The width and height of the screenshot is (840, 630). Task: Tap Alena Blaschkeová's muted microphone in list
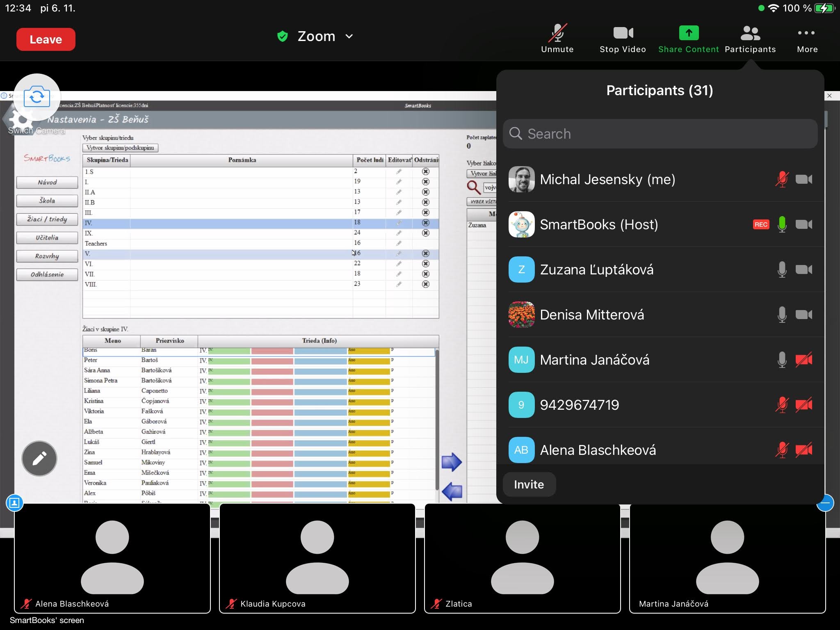(x=782, y=450)
